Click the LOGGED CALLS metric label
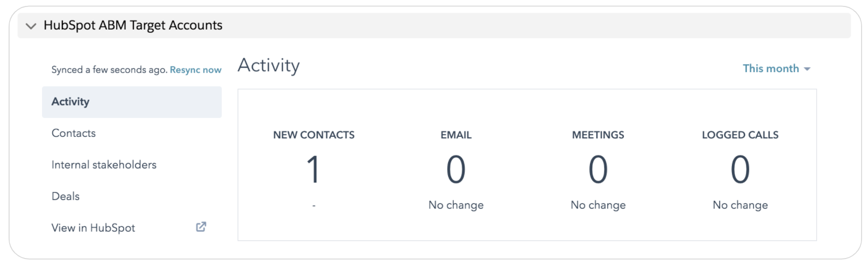This screenshot has width=868, height=265. tap(740, 135)
